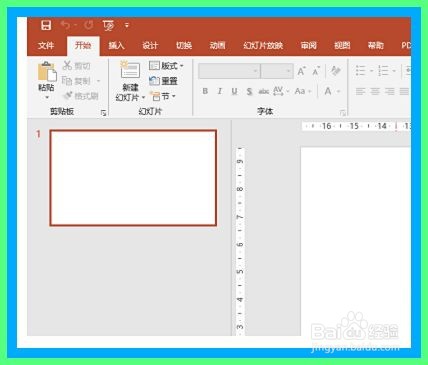Open the character spacing (AV) options

point(281,91)
